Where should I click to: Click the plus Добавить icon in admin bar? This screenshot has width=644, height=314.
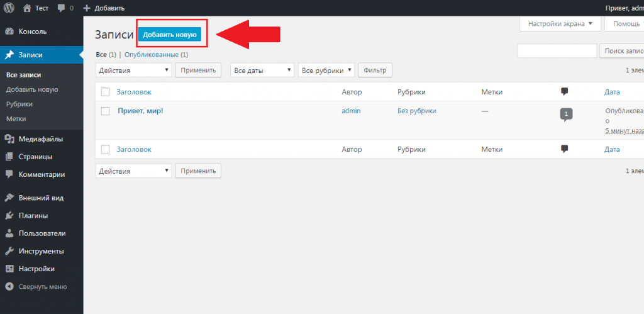click(87, 8)
